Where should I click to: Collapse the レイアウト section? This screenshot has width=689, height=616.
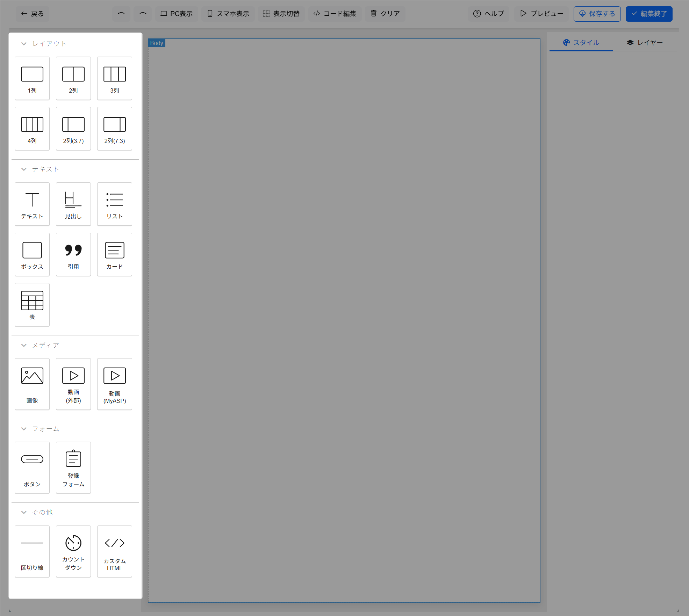(24, 44)
